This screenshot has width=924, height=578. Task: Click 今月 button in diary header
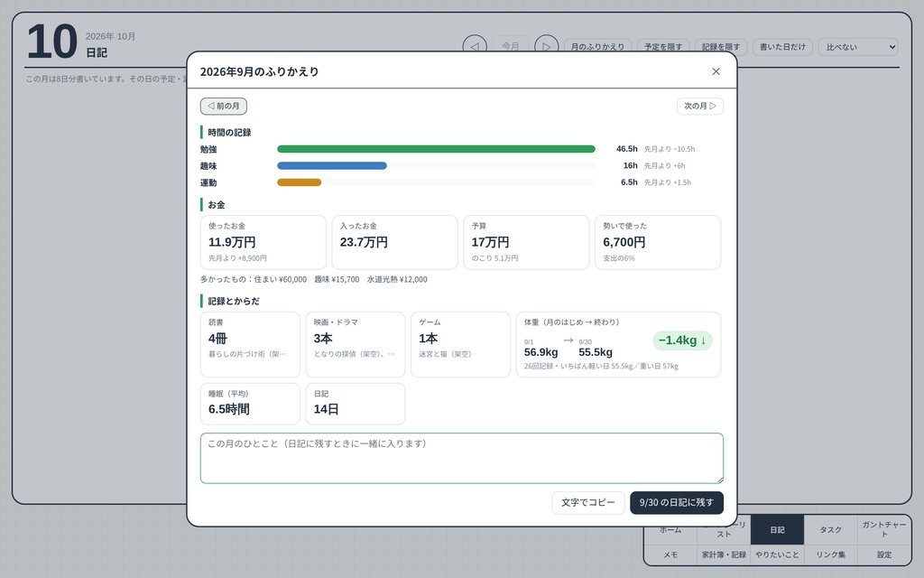click(511, 47)
